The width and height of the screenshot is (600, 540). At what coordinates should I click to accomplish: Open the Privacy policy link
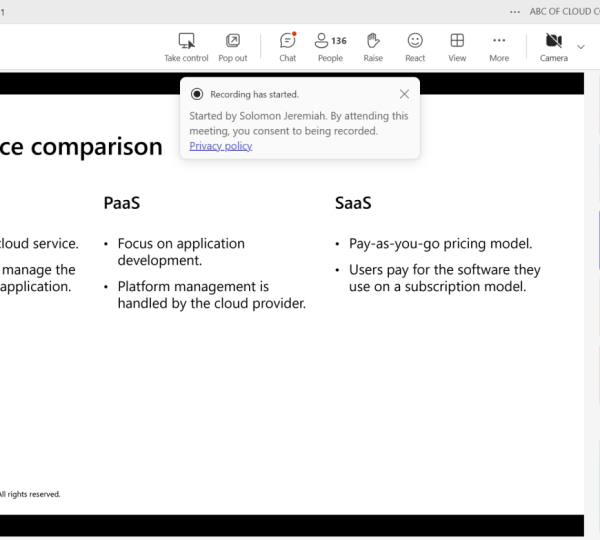click(220, 146)
